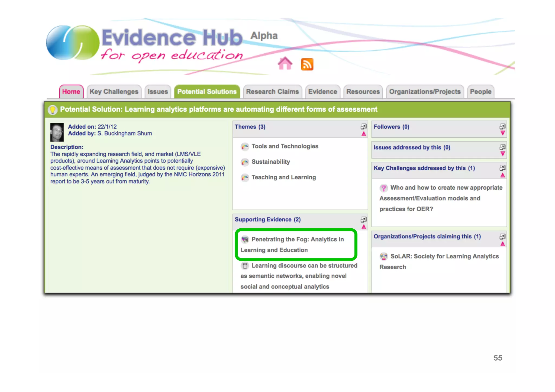The height and width of the screenshot is (392, 555).
Task: Open Penetrating the Fog evidence link
Action: click(297, 239)
